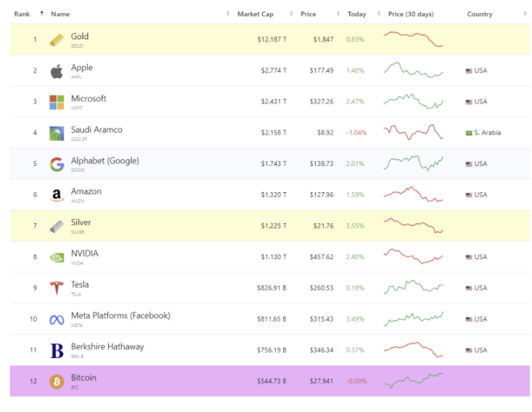Click the USA flag in Berkshire Hathaway row
Screen dimensions: 532x412
[469, 350]
